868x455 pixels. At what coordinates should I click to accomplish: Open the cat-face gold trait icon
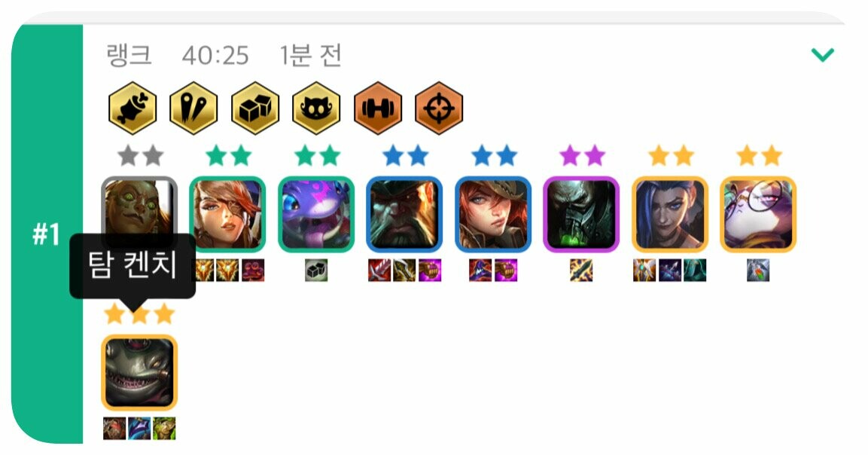point(316,108)
